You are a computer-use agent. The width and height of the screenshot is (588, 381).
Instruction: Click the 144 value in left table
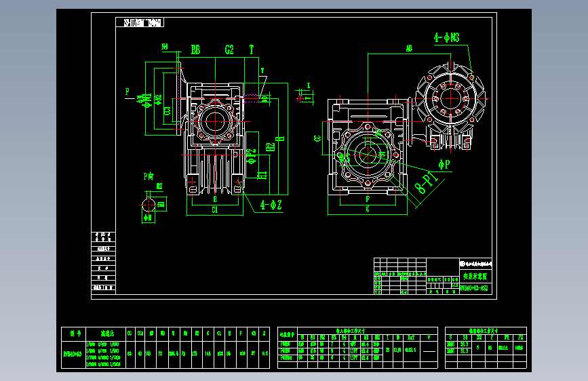point(208,354)
